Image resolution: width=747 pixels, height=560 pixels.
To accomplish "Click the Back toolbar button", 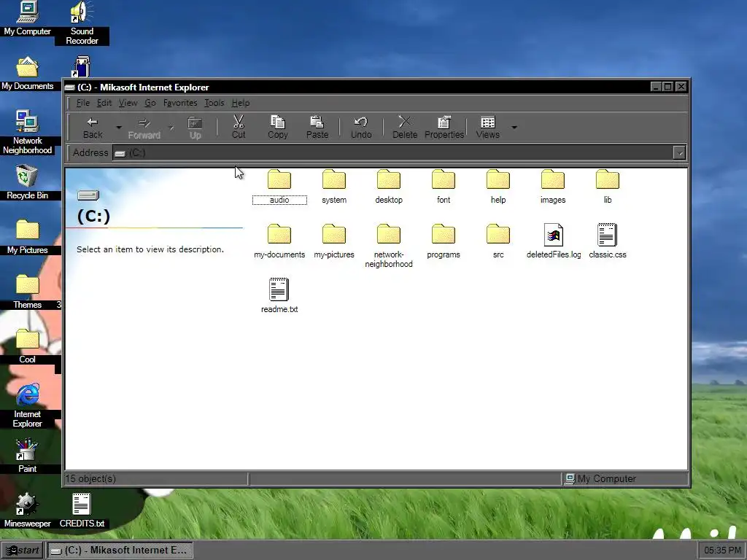I will click(93, 128).
